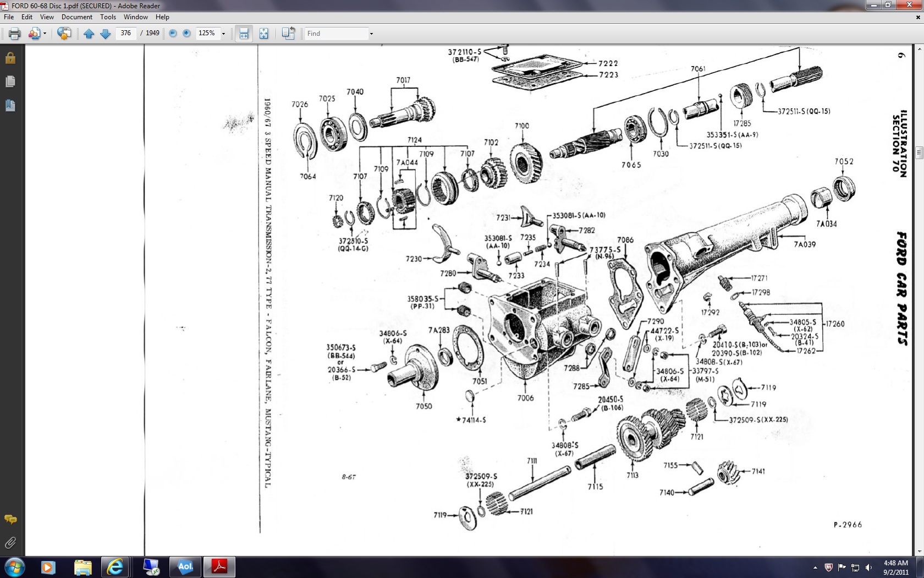Expand the Find box options arrow

(371, 34)
